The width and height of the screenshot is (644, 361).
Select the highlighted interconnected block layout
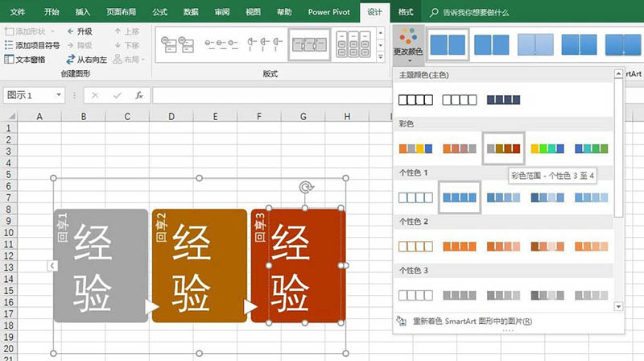309,44
